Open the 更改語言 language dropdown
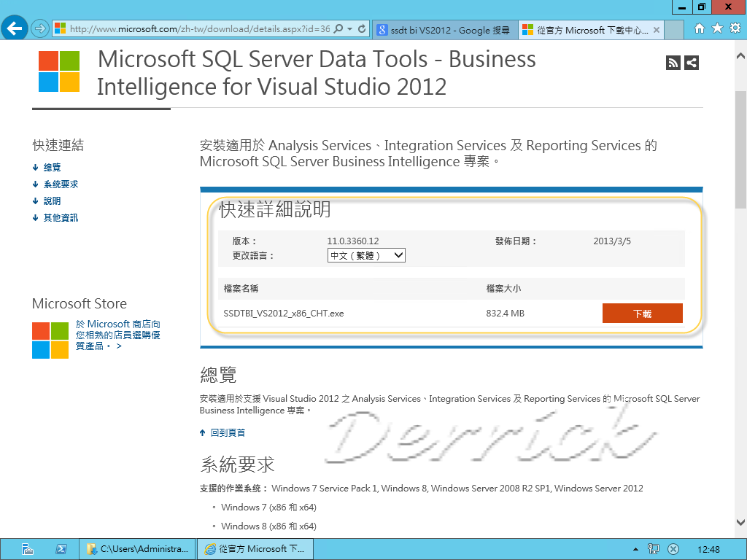Screen dimensions: 747x560 pyautogui.click(x=366, y=255)
